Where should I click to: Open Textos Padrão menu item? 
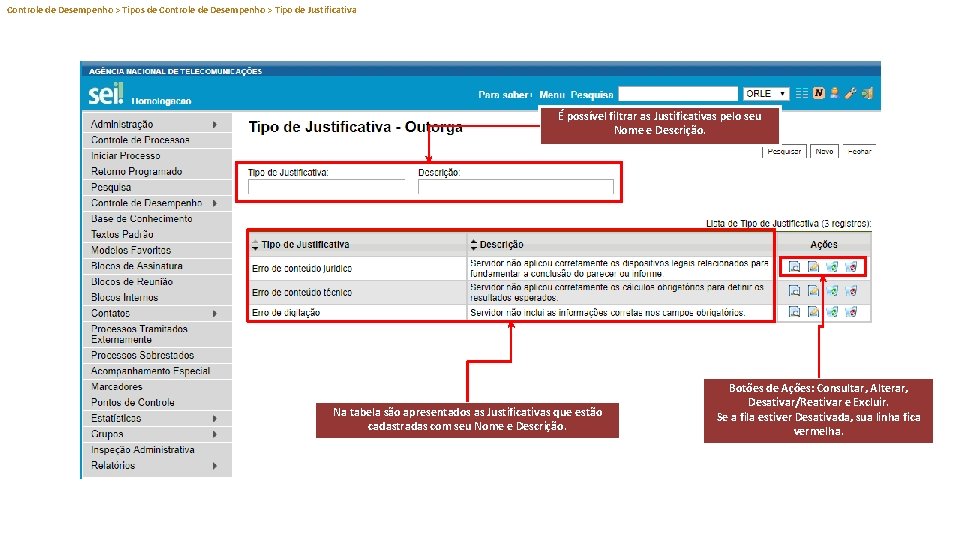(157, 234)
